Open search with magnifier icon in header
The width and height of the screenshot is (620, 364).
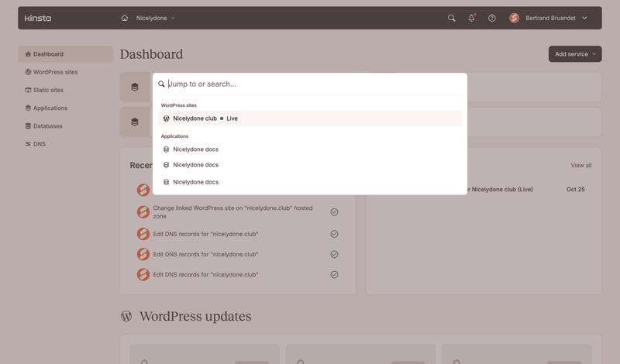pos(452,18)
